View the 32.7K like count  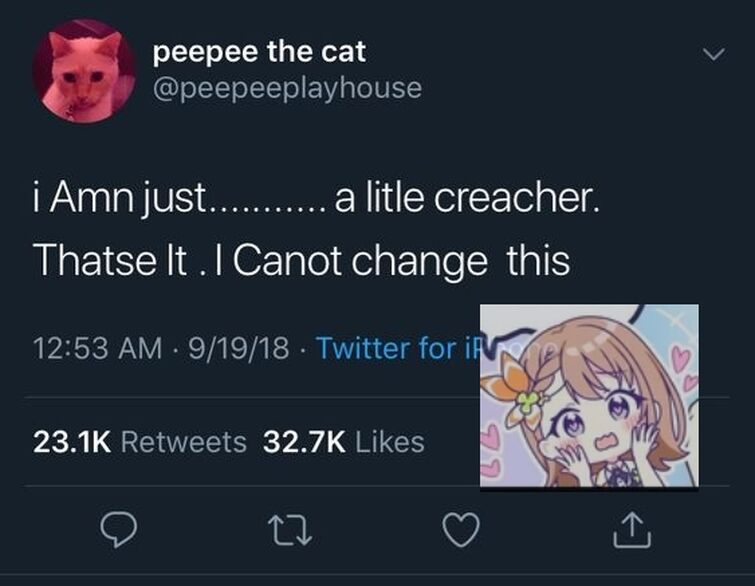[304, 442]
